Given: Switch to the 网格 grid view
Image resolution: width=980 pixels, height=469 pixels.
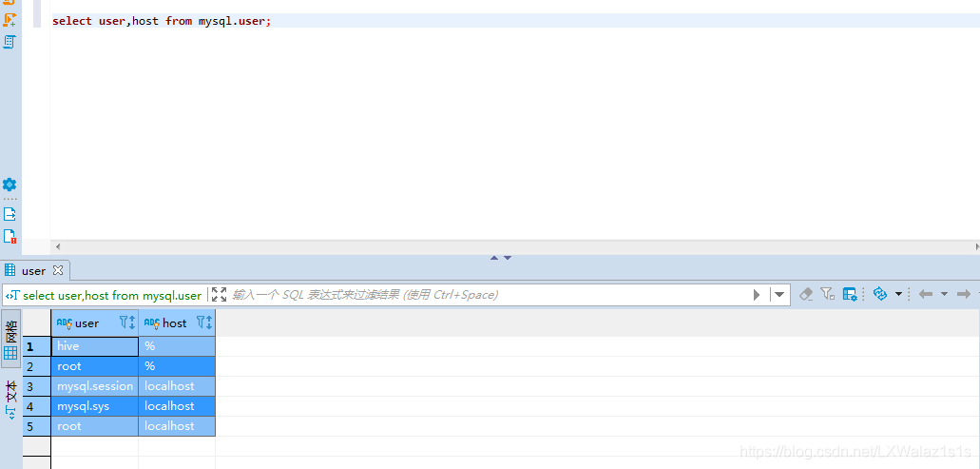Looking at the screenshot, I should (x=10, y=339).
